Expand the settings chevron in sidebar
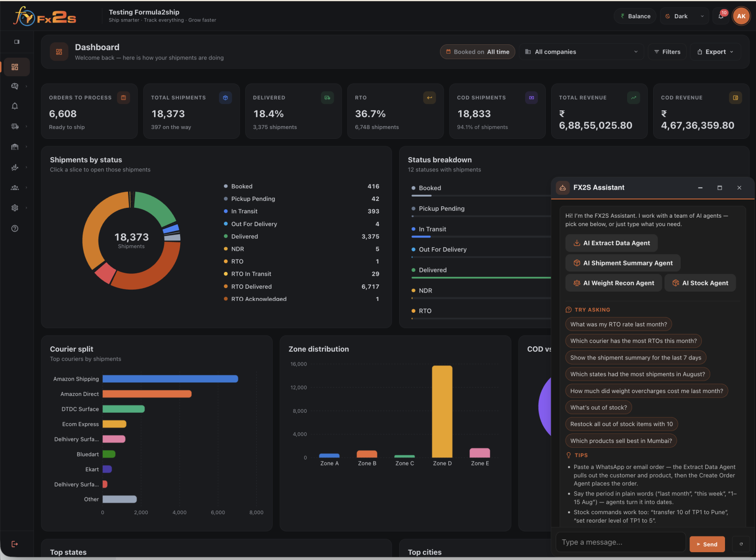The width and height of the screenshot is (756, 560). click(26, 208)
